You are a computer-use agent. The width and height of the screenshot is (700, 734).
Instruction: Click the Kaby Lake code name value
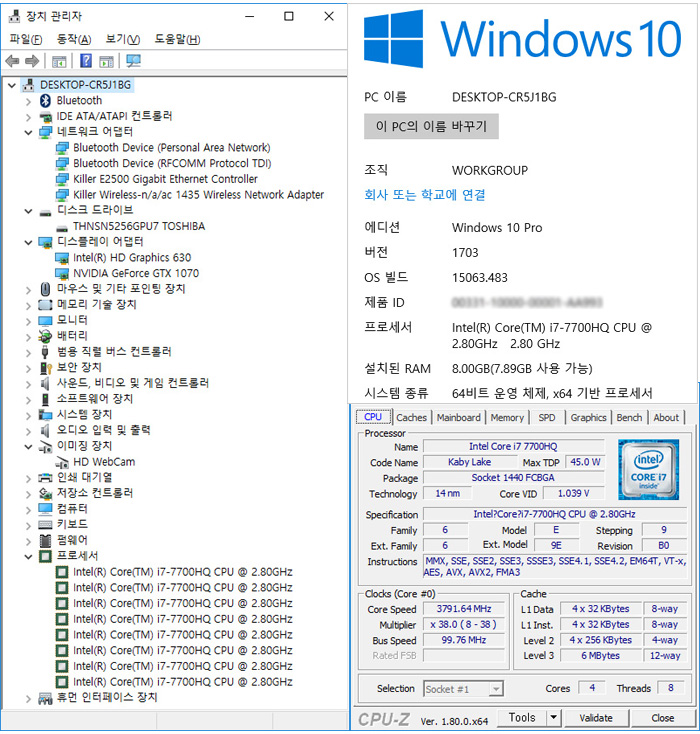point(469,462)
